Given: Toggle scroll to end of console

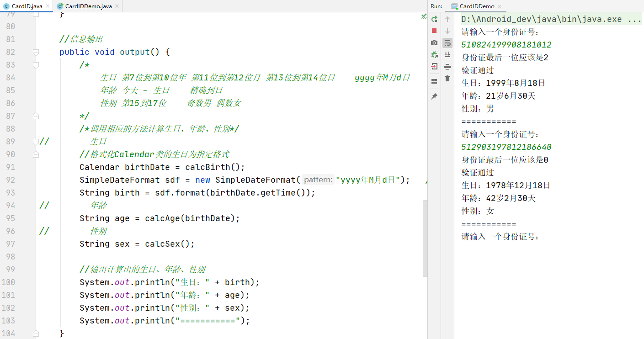Looking at the screenshot, I should [x=447, y=55].
